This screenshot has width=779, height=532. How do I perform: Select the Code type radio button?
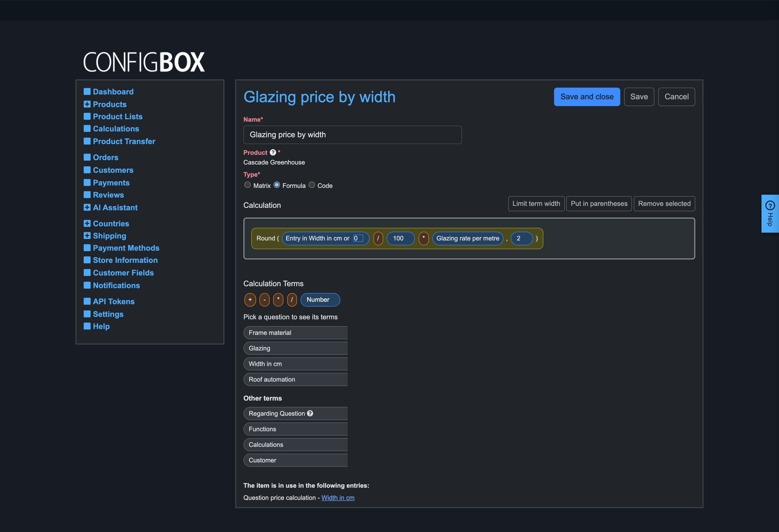point(312,185)
